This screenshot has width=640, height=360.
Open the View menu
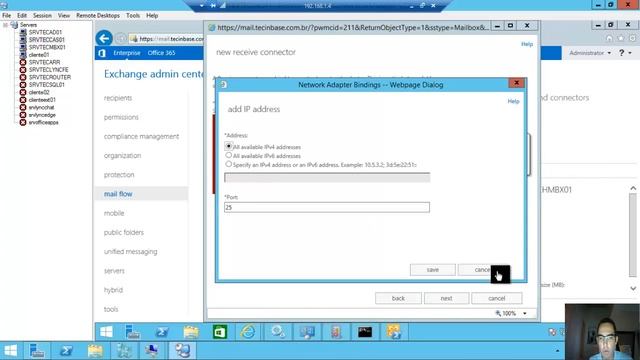[64, 16]
